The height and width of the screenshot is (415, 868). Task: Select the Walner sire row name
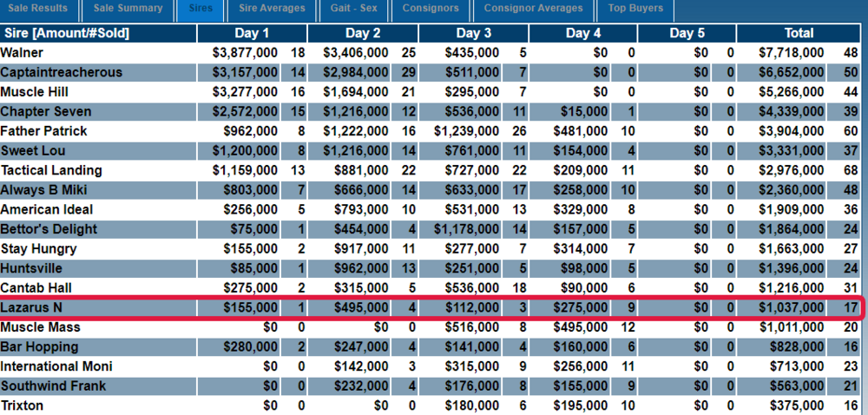(23, 53)
